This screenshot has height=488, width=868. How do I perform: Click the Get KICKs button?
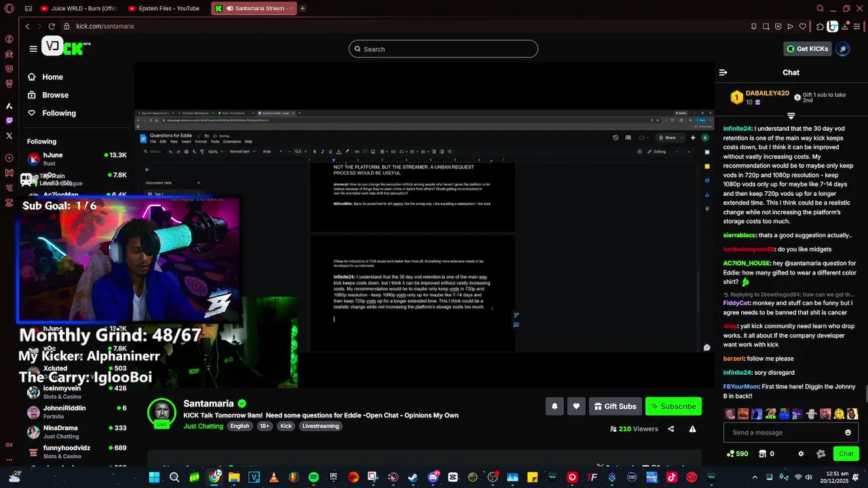click(807, 49)
